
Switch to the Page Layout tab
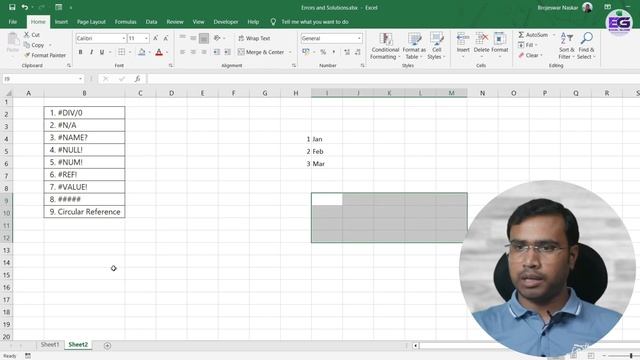click(91, 22)
